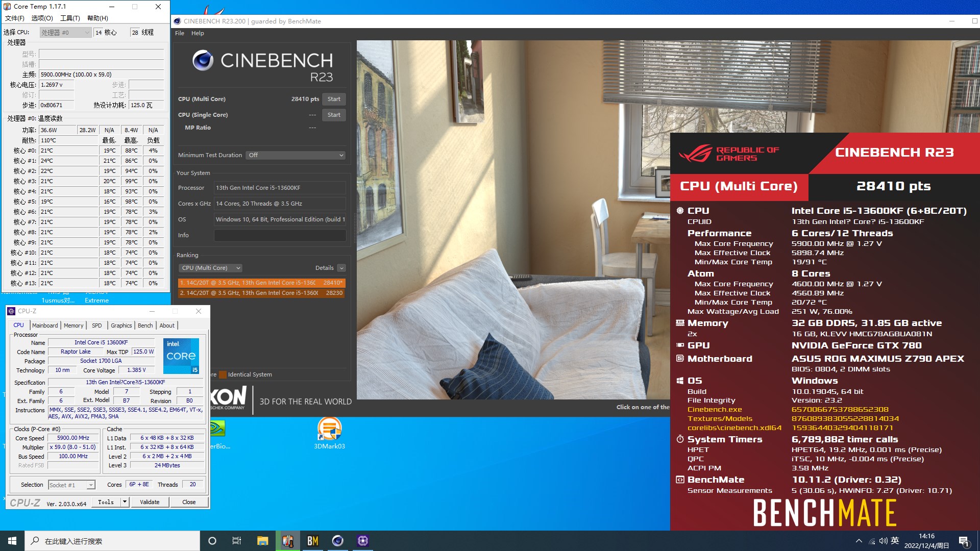This screenshot has height=551, width=980.
Task: Open the Cinebench File menu
Action: 180,33
